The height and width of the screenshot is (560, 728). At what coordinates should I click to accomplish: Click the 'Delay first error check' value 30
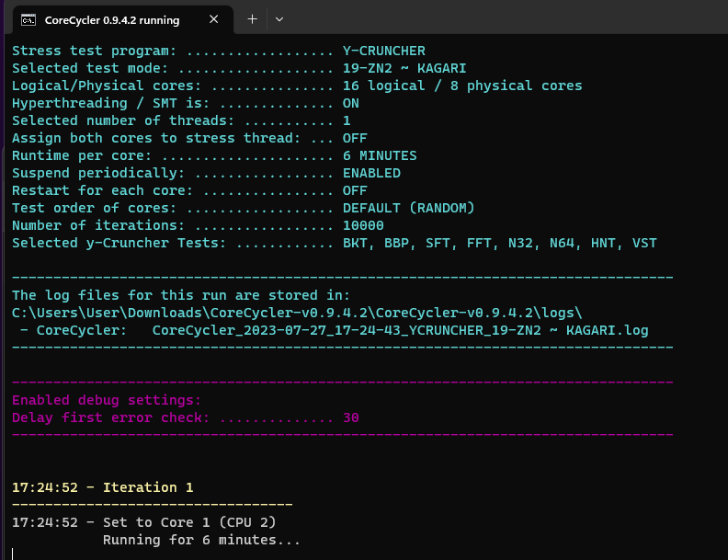point(351,417)
